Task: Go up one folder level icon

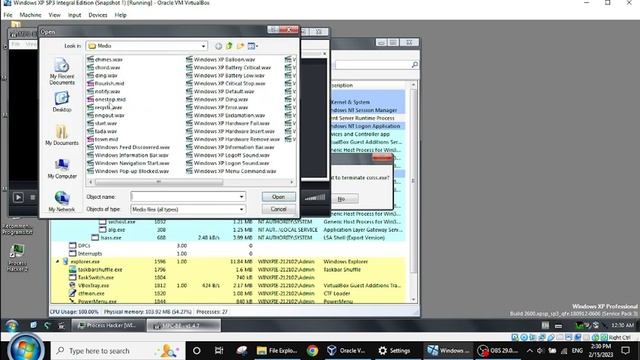Action: point(229,46)
